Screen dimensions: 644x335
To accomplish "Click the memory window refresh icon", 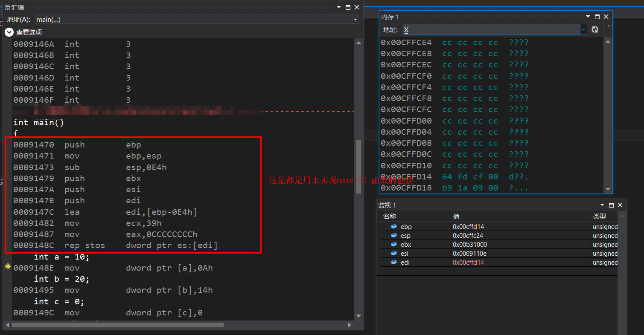I will [595, 29].
